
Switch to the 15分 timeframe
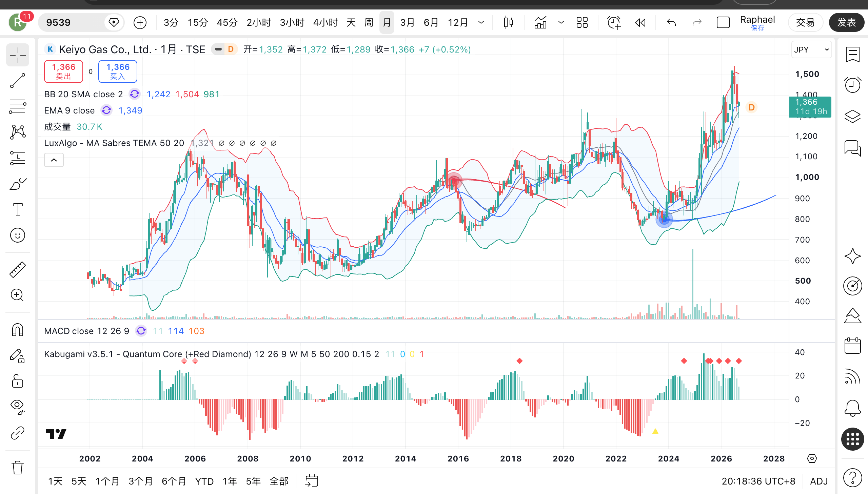[198, 23]
